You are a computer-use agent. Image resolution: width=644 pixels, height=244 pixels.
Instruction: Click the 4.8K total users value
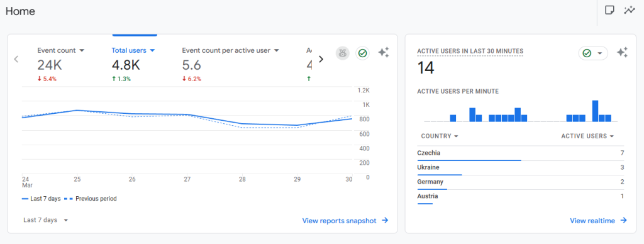126,65
